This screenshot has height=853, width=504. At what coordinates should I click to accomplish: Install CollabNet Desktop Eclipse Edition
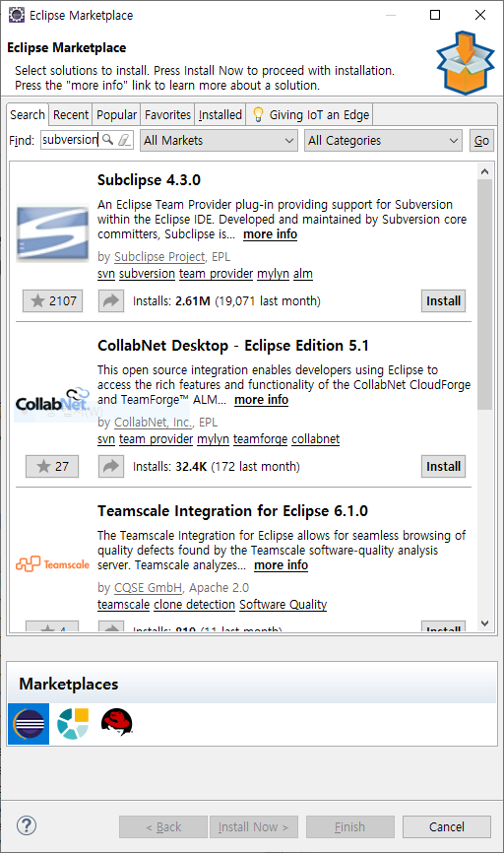tap(443, 466)
